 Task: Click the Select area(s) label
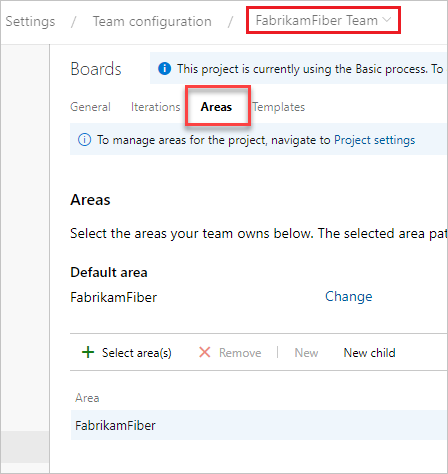137,353
